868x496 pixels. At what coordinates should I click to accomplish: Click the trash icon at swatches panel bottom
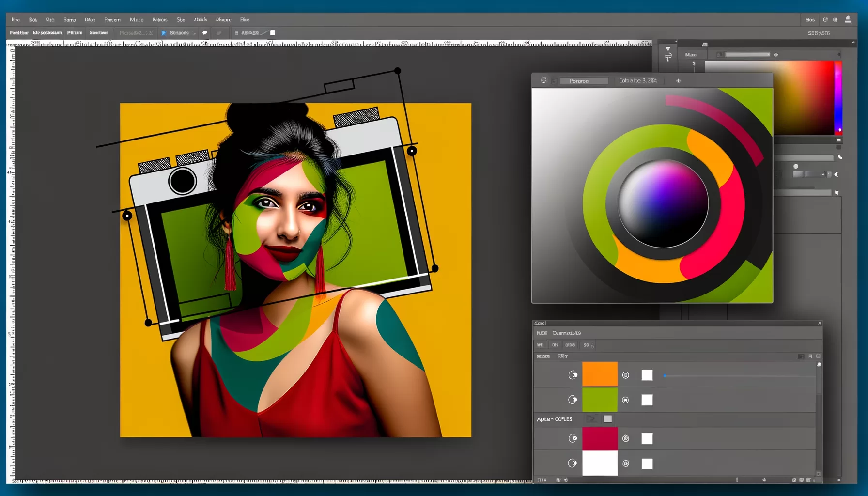tap(808, 480)
